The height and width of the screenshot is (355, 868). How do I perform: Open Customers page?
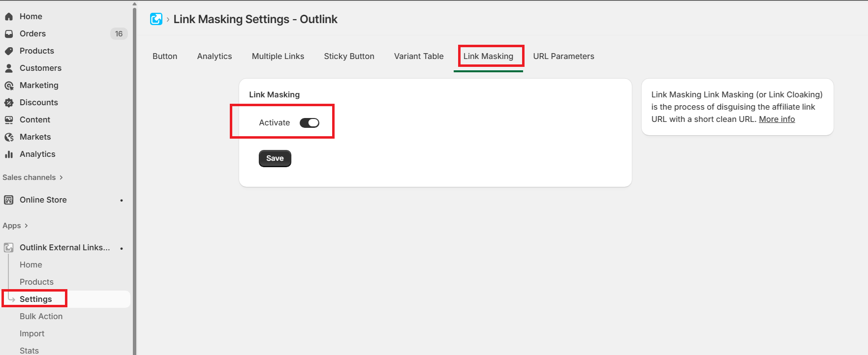click(40, 68)
